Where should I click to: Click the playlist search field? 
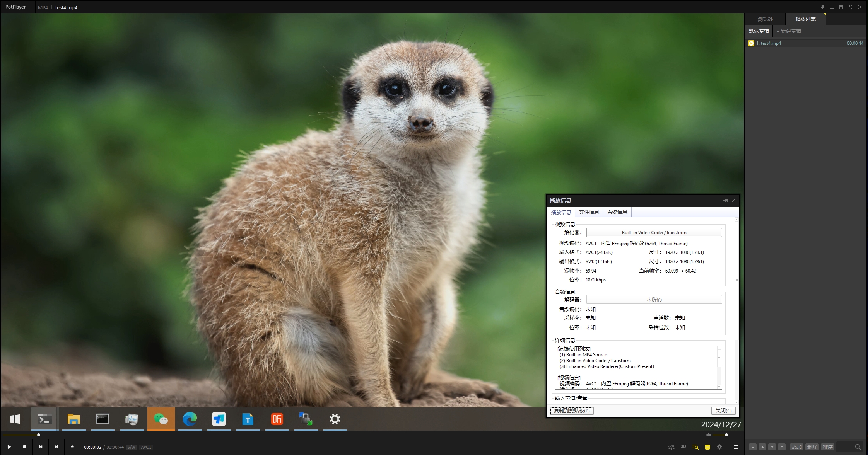click(x=849, y=447)
